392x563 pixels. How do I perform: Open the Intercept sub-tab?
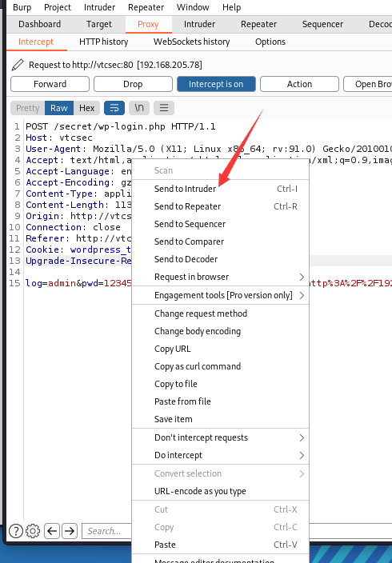(36, 42)
